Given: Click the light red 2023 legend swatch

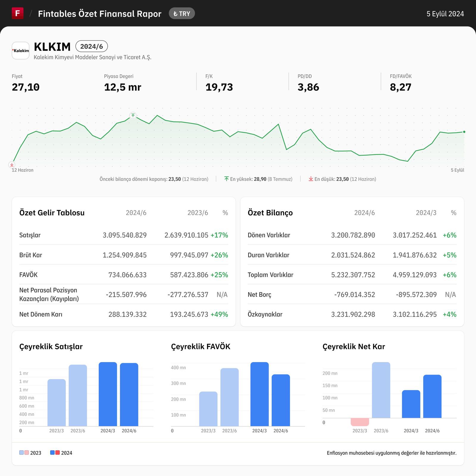Looking at the screenshot, I should click(26, 452).
